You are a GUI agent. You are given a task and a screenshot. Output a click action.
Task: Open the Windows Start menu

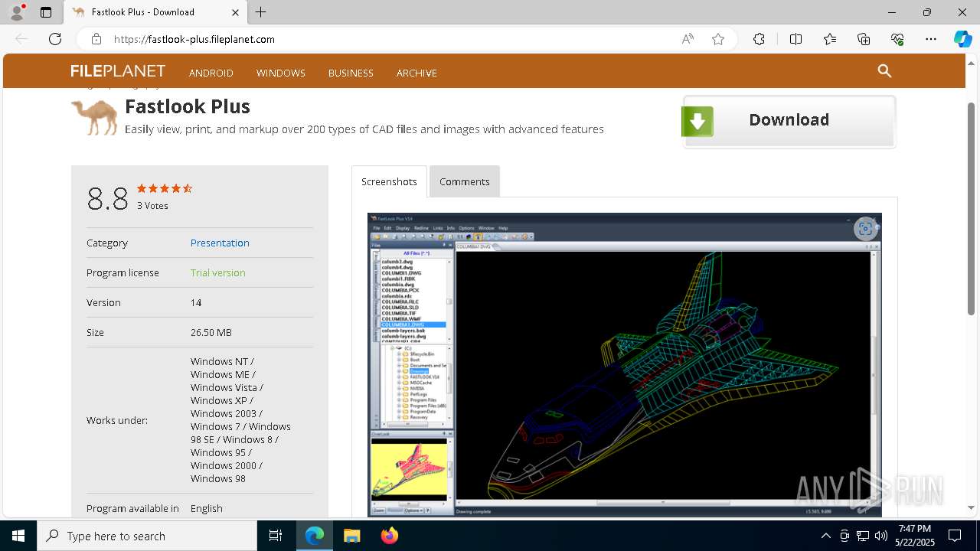pos(18,536)
